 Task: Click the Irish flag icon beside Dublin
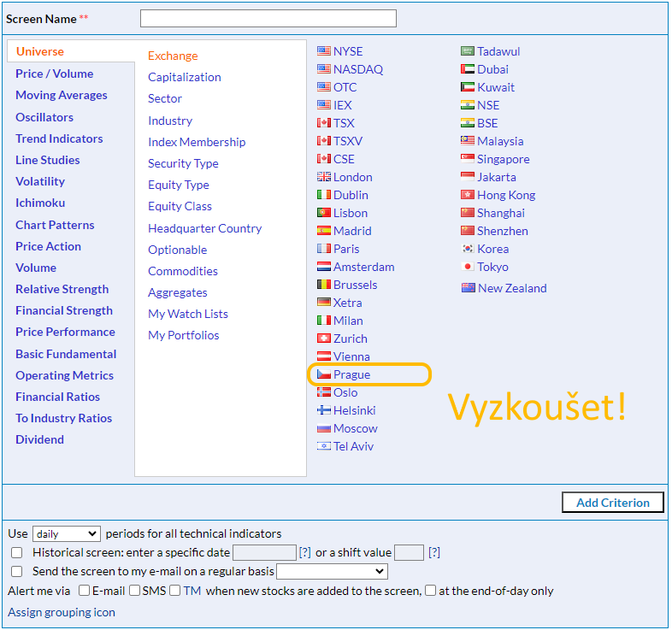(x=323, y=195)
